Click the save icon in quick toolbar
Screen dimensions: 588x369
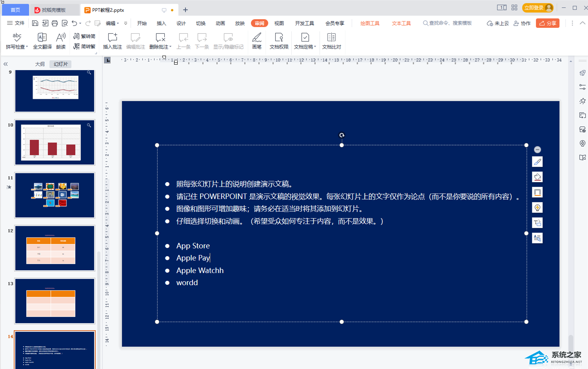pyautogui.click(x=35, y=23)
